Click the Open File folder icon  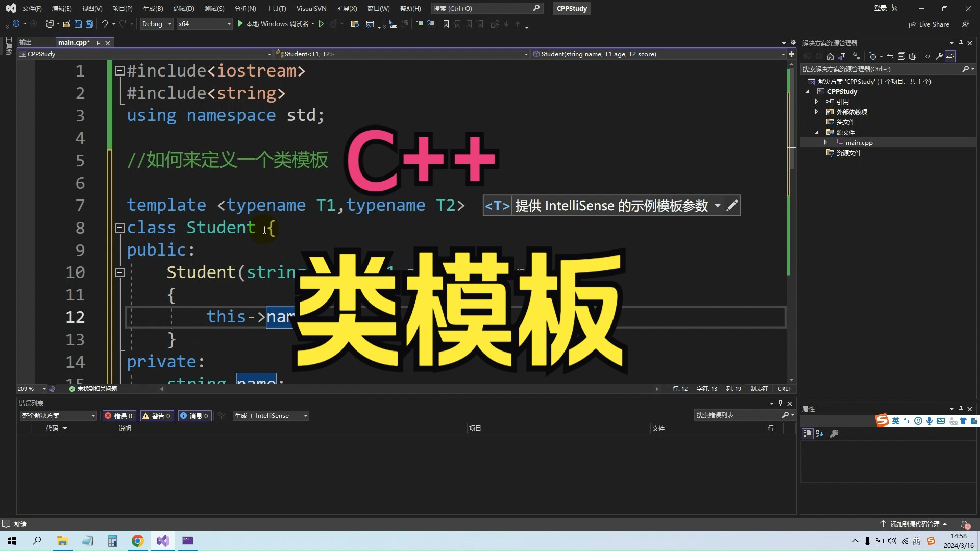click(66, 24)
